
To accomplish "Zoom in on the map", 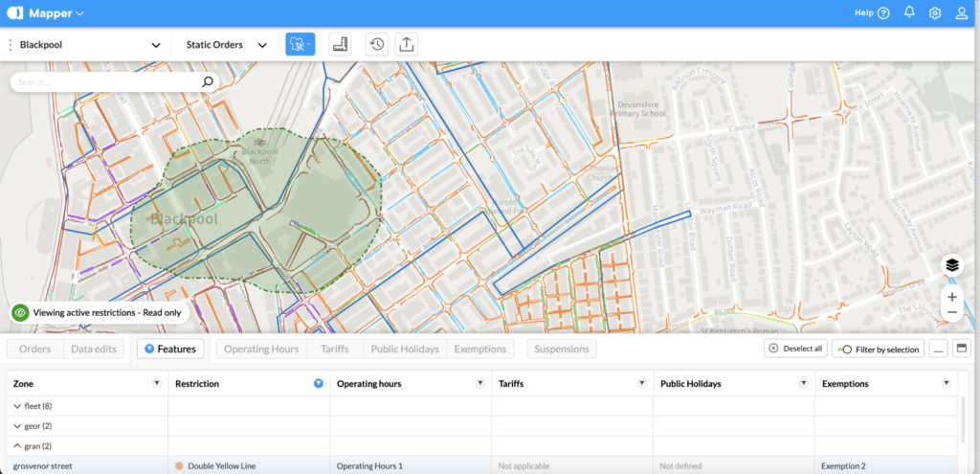I will point(951,297).
